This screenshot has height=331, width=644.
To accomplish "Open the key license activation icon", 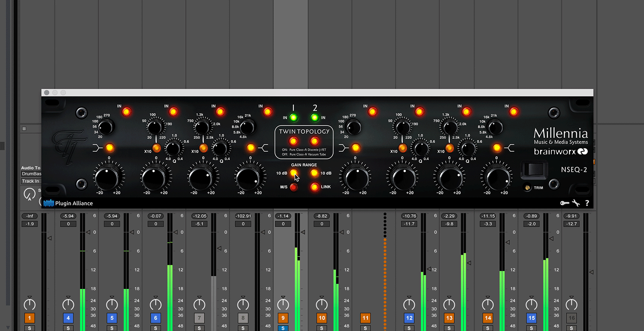I will [565, 203].
